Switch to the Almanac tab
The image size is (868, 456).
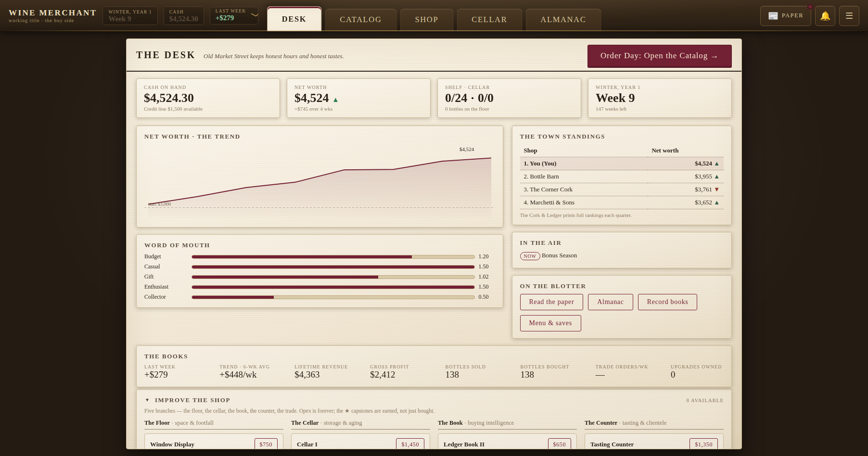563,20
